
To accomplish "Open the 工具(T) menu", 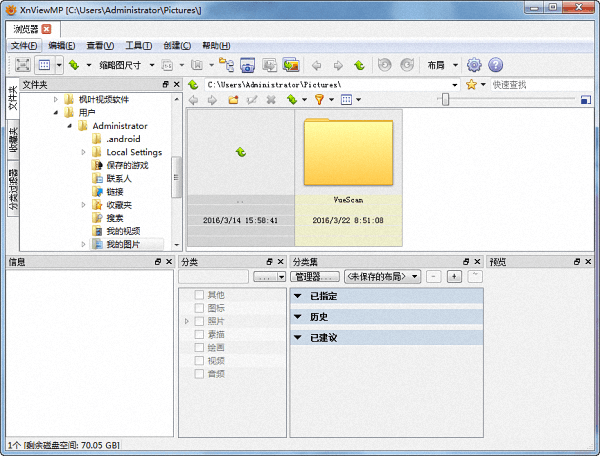I will (139, 45).
